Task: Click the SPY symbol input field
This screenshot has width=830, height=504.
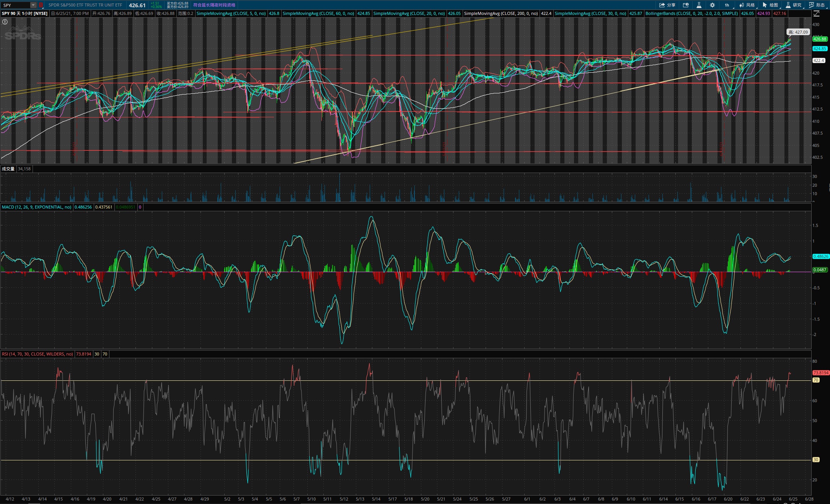Action: coord(16,5)
